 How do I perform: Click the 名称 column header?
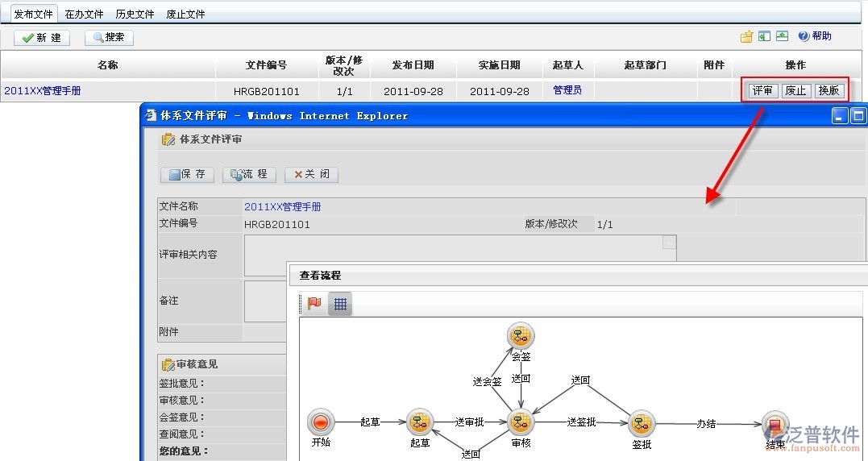107,64
